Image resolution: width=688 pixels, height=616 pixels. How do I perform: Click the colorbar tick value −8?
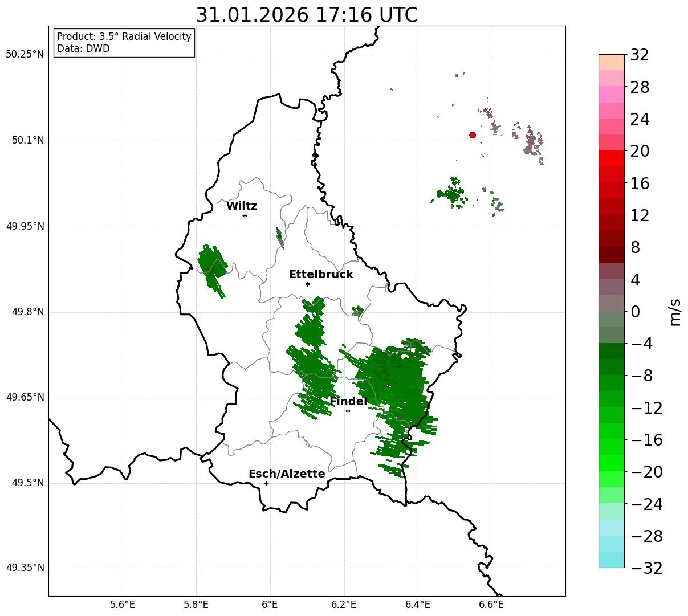[x=642, y=376]
